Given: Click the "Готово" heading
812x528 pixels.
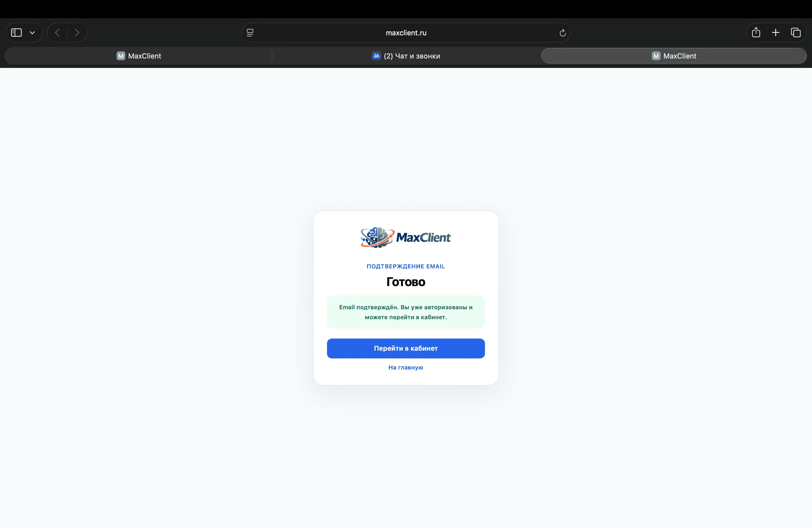Looking at the screenshot, I should pyautogui.click(x=406, y=282).
